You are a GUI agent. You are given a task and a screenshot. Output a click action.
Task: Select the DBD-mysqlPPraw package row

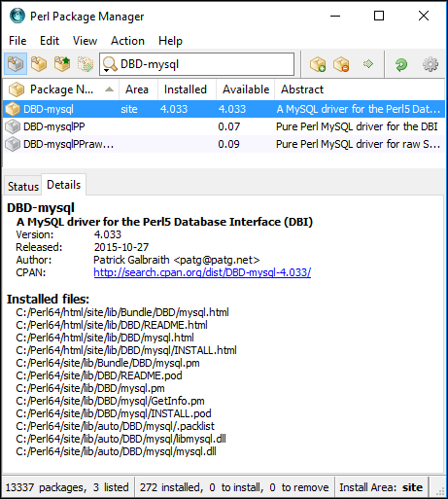coord(224,144)
